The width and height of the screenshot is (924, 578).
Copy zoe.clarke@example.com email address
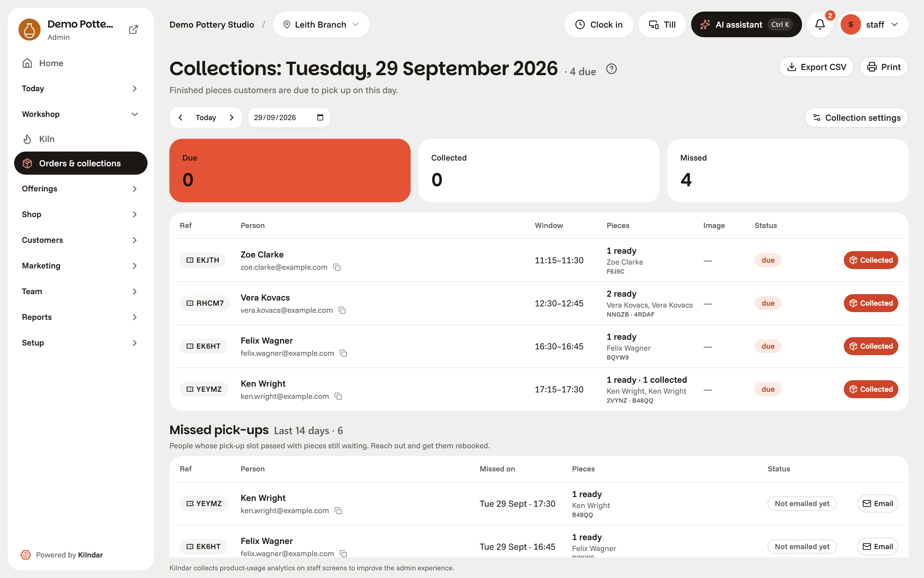coord(337,267)
